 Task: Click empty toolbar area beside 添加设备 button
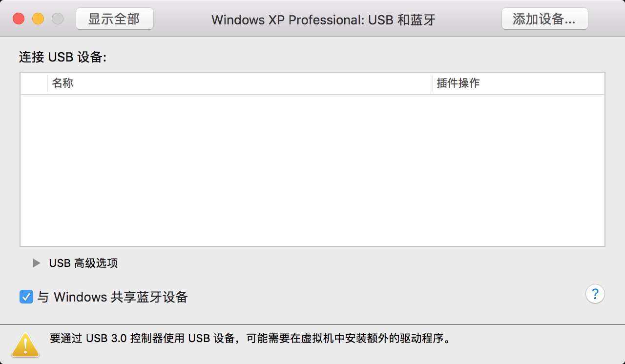606,19
